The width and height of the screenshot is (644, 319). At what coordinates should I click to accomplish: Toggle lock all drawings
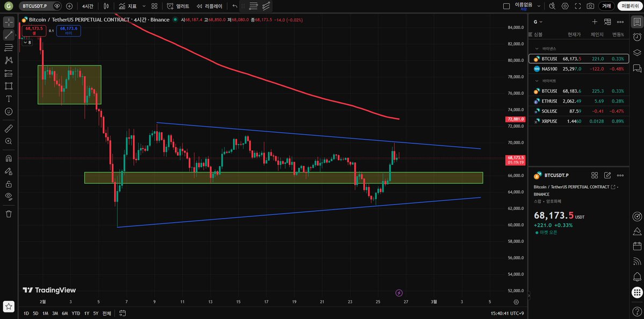coord(9,184)
